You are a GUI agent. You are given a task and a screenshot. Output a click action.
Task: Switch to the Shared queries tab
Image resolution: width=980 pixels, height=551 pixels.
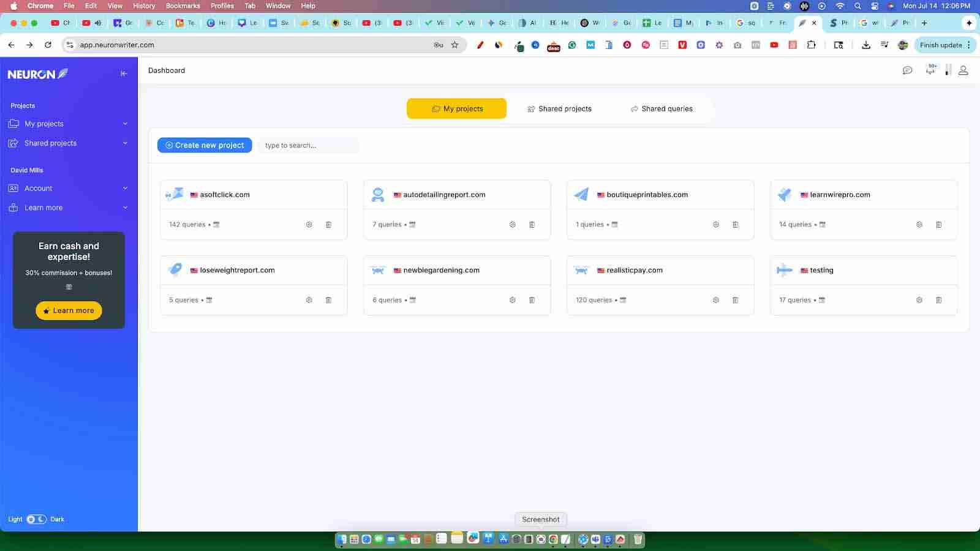661,108
